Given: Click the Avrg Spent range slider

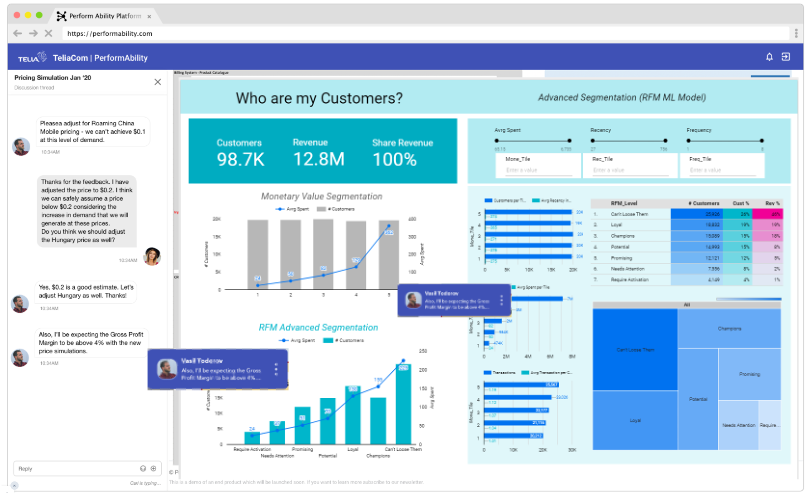Looking at the screenshot, I should 533,142.
